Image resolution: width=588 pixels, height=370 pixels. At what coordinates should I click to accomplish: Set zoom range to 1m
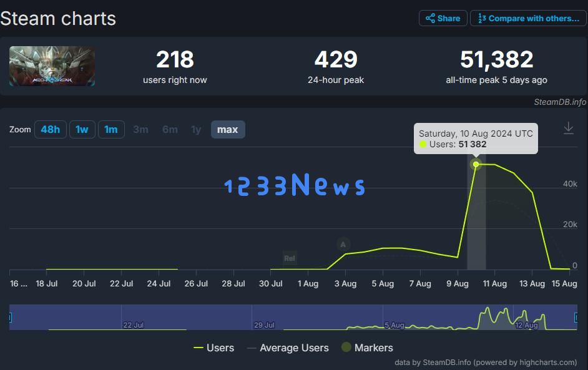111,129
